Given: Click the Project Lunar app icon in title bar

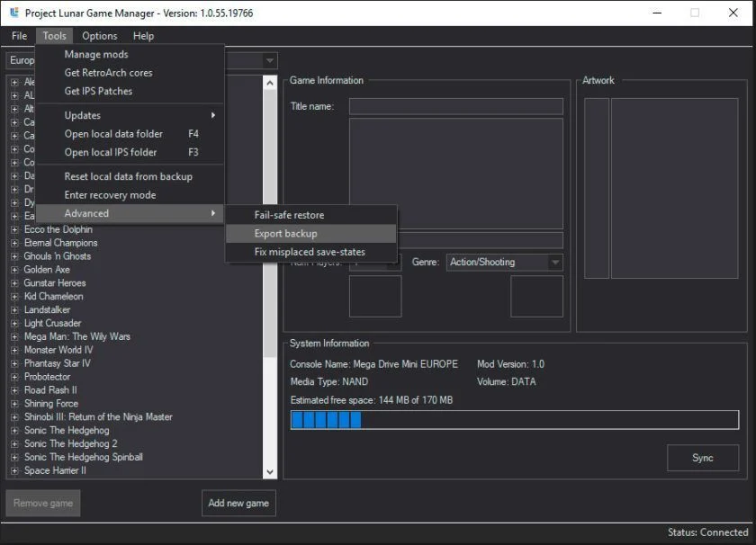Looking at the screenshot, I should (x=14, y=13).
